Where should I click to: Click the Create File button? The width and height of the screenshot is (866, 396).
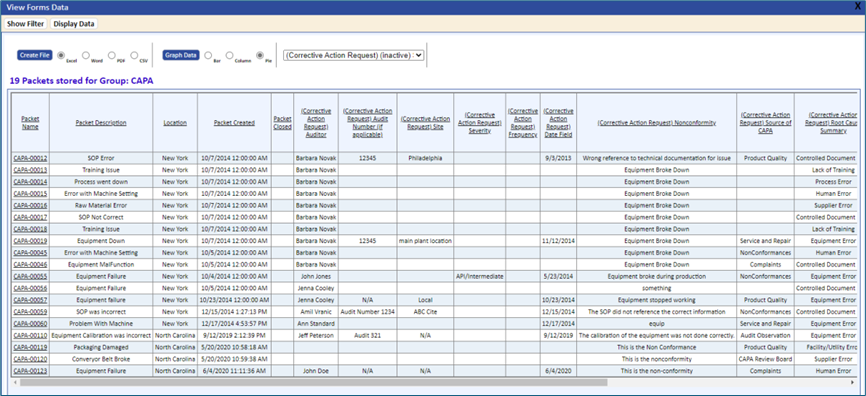point(35,55)
